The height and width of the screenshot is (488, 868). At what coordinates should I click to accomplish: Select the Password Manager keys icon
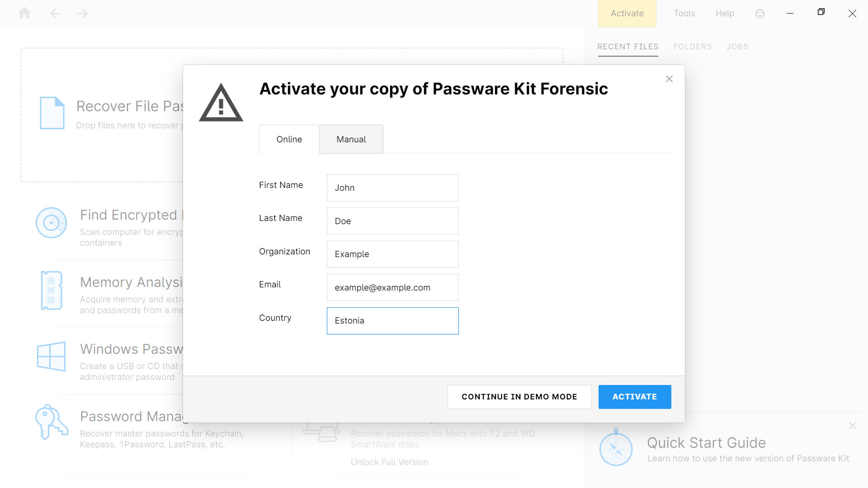pyautogui.click(x=51, y=422)
